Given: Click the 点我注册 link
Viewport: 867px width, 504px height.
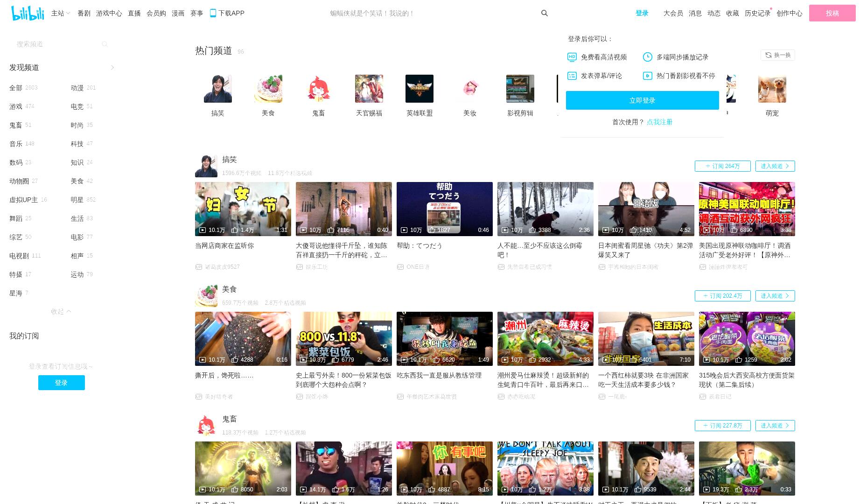Looking at the screenshot, I should [660, 122].
